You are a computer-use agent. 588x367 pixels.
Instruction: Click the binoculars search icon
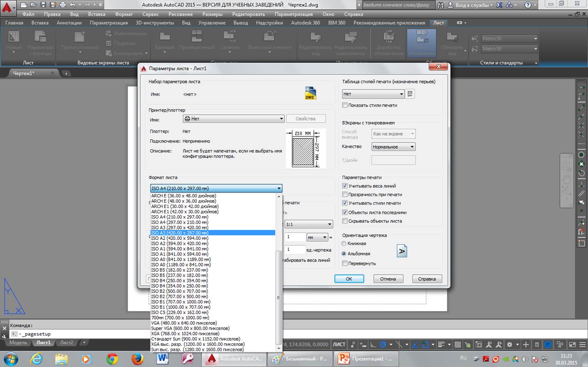click(441, 5)
